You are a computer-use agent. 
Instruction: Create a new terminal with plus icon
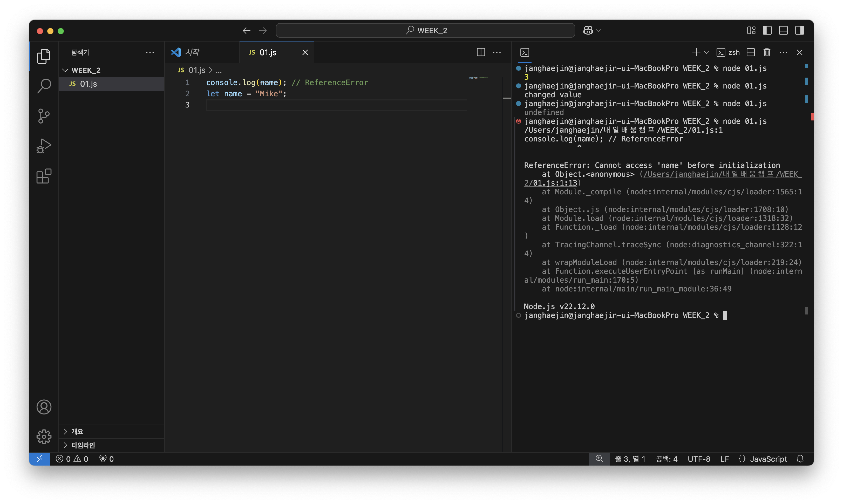click(x=696, y=52)
